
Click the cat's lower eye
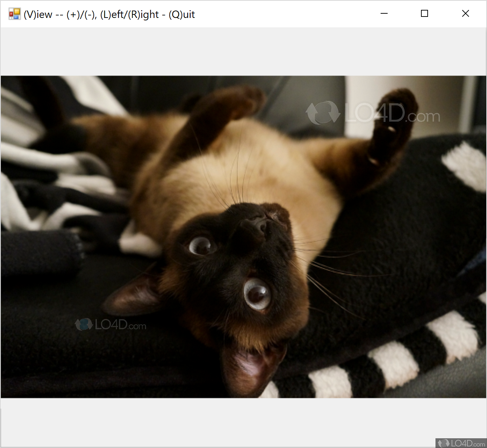pos(257,294)
